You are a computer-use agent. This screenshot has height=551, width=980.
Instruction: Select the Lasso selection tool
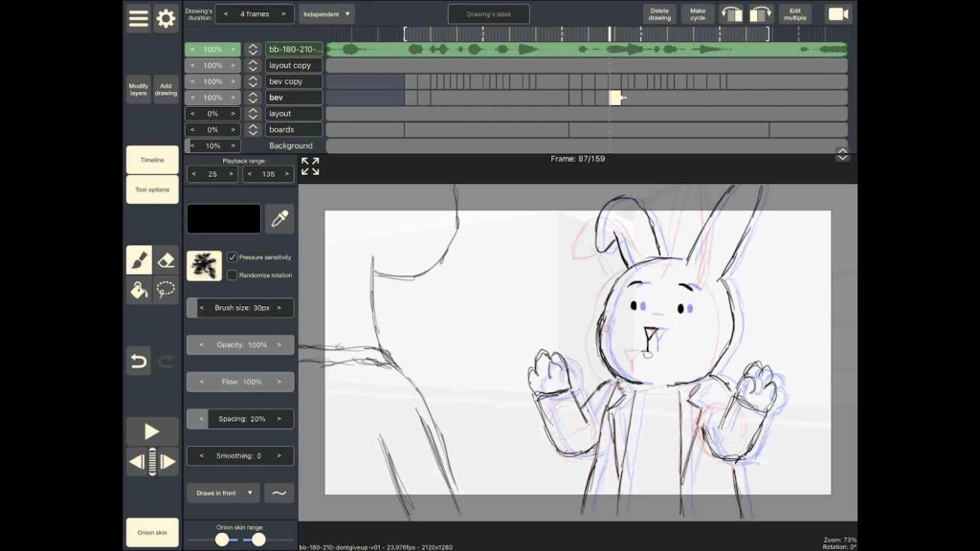166,290
